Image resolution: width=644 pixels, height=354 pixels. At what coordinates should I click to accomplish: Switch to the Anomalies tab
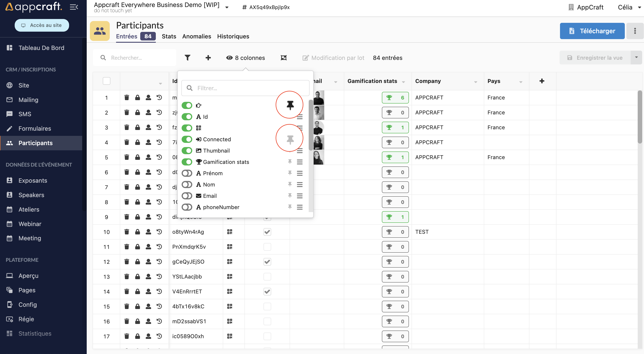[x=196, y=36]
